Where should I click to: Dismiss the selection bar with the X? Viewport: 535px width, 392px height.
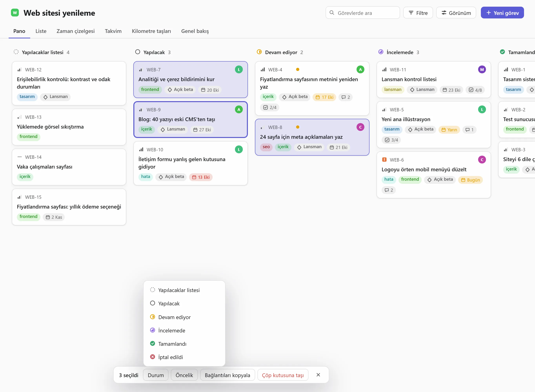[318, 375]
